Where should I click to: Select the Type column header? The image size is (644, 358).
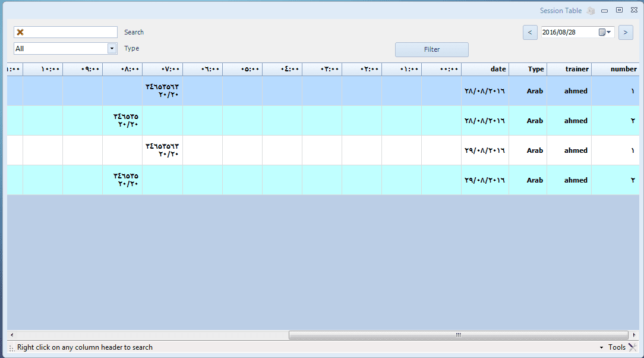[x=528, y=69]
